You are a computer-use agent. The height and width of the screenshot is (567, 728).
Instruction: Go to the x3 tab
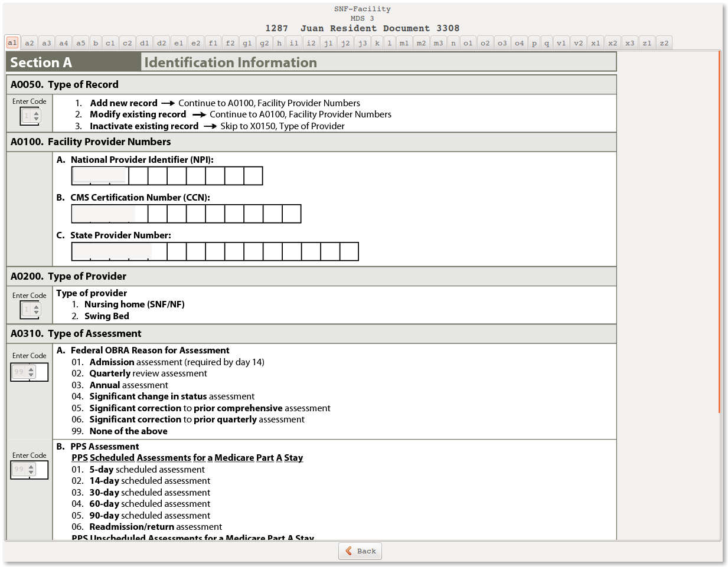pyautogui.click(x=630, y=43)
